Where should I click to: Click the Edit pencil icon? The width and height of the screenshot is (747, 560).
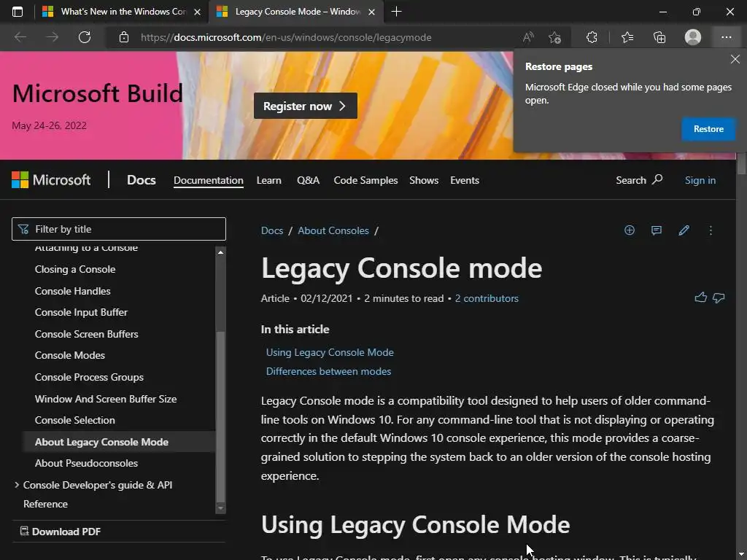684,230
